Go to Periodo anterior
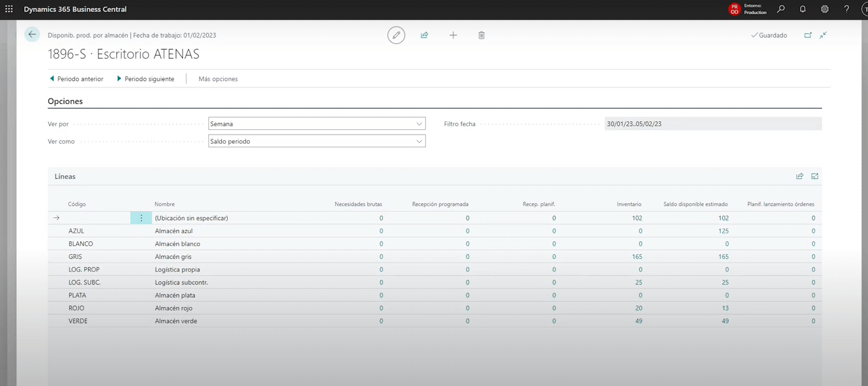 click(76, 79)
